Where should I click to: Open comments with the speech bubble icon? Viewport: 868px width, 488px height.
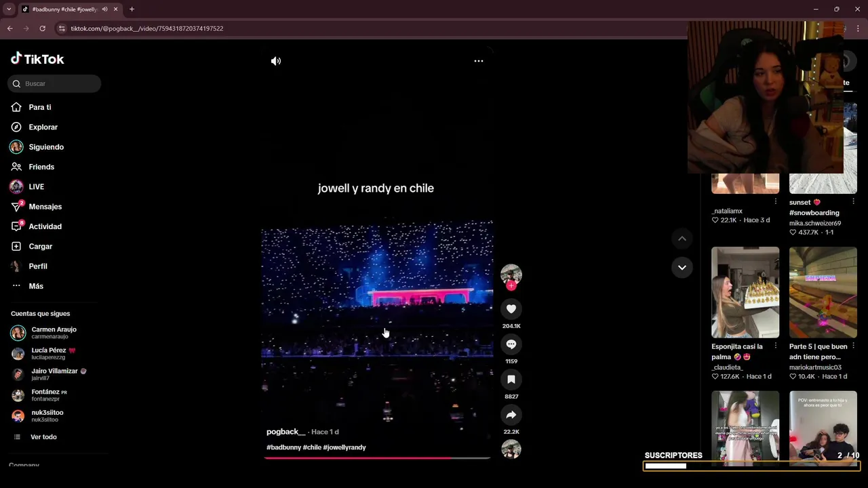tap(511, 344)
